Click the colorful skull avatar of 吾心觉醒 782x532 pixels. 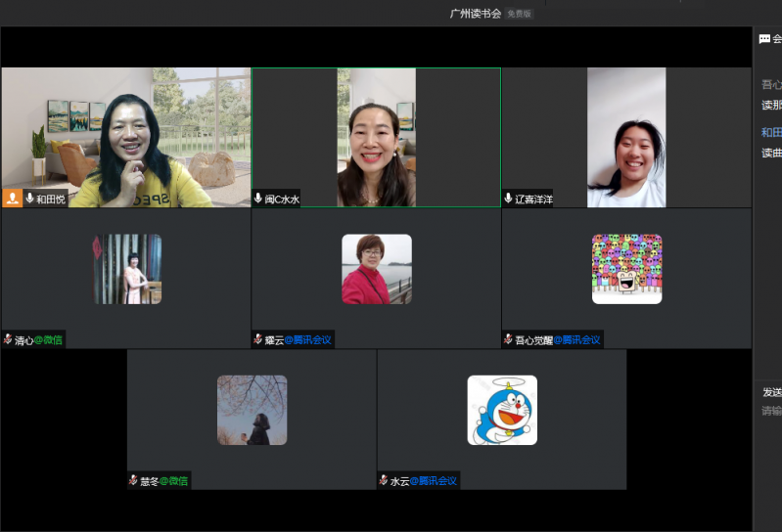point(626,269)
